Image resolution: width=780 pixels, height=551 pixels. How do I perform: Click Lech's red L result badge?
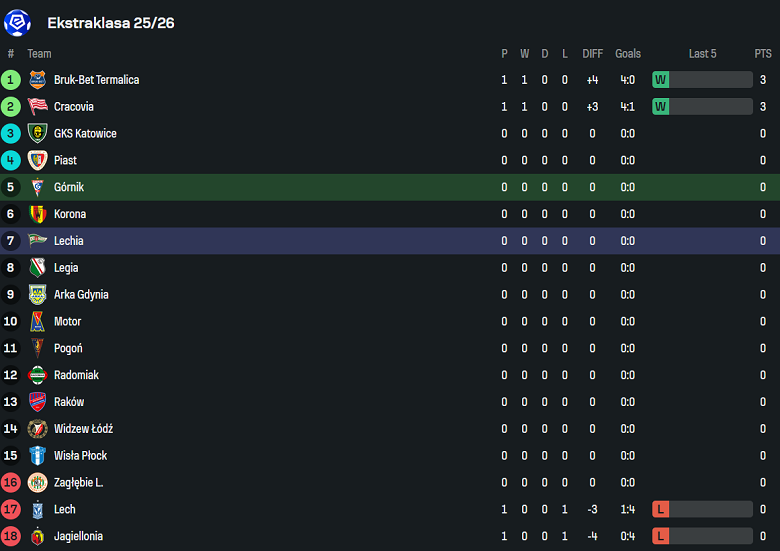click(x=661, y=509)
